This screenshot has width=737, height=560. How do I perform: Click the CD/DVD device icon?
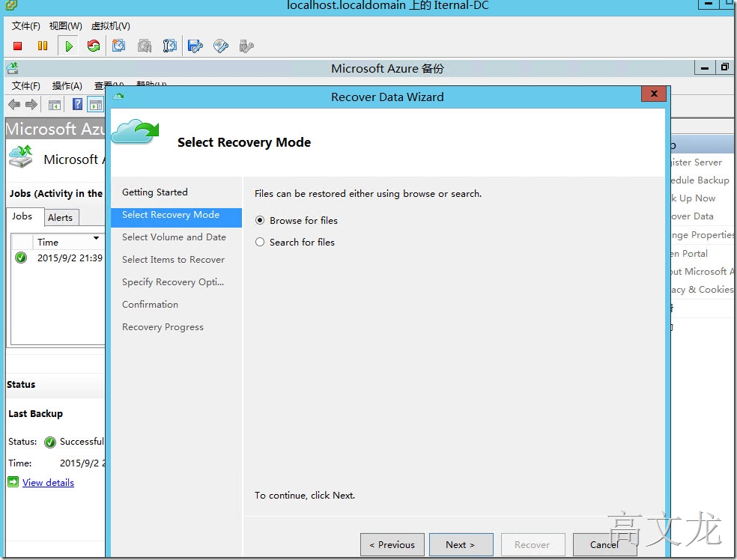pos(220,46)
